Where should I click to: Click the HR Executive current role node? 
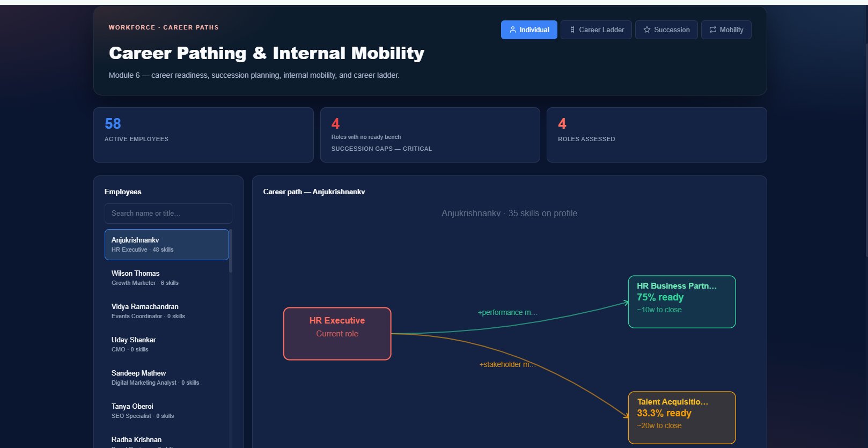coord(337,334)
